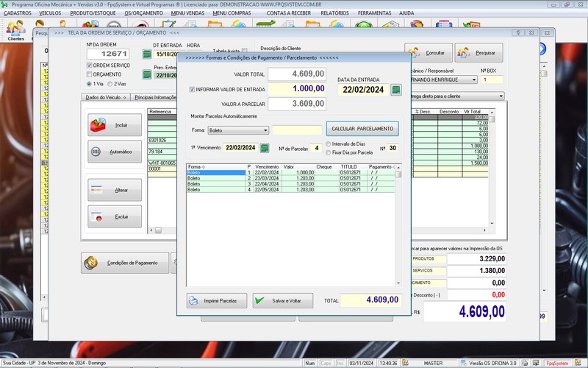588x368 pixels.
Task: Click the 1º Vencimento date field
Action: click(240, 148)
